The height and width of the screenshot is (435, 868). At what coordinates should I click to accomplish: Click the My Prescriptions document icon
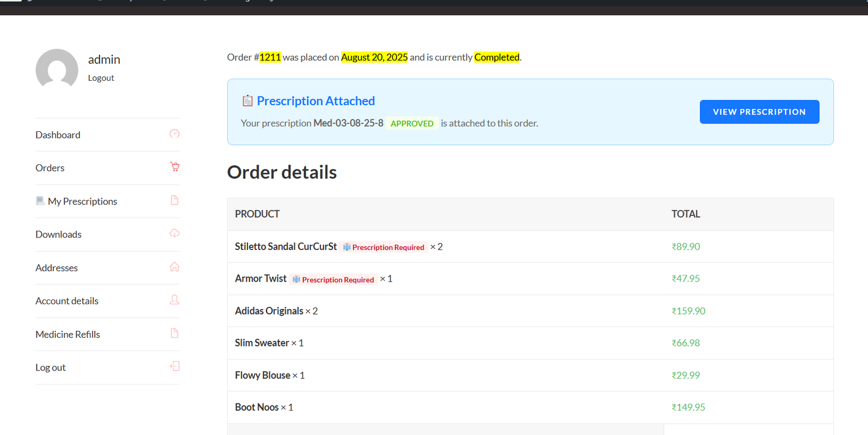pyautogui.click(x=174, y=200)
